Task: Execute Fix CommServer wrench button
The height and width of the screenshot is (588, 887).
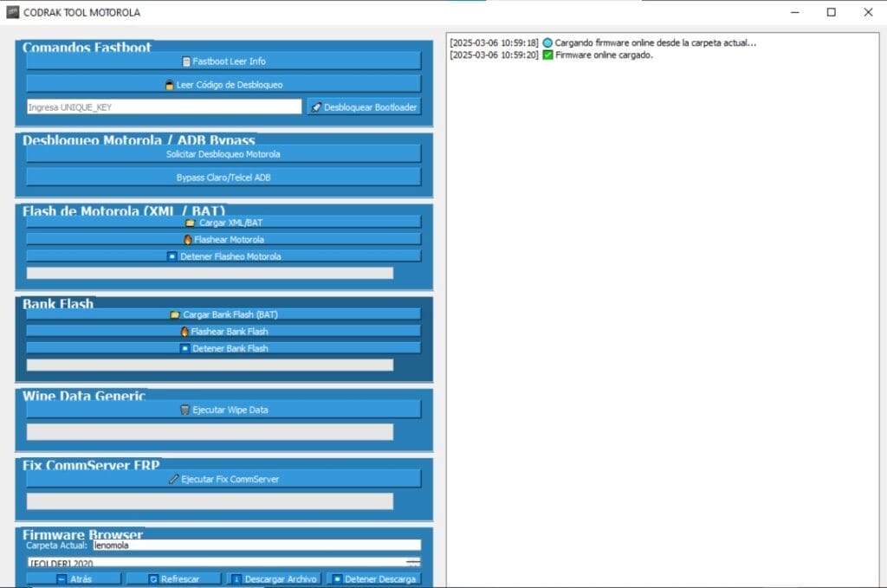Action: 223,479
